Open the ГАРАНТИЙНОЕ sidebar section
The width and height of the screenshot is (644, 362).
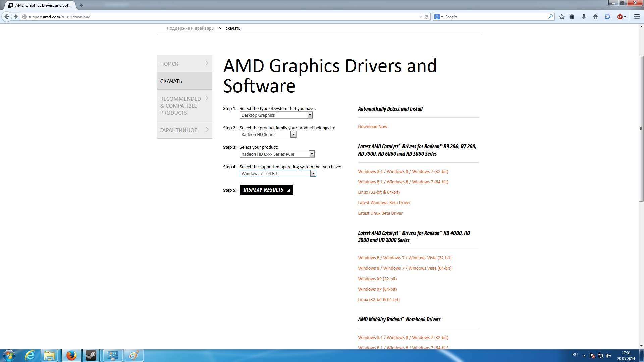point(184,130)
